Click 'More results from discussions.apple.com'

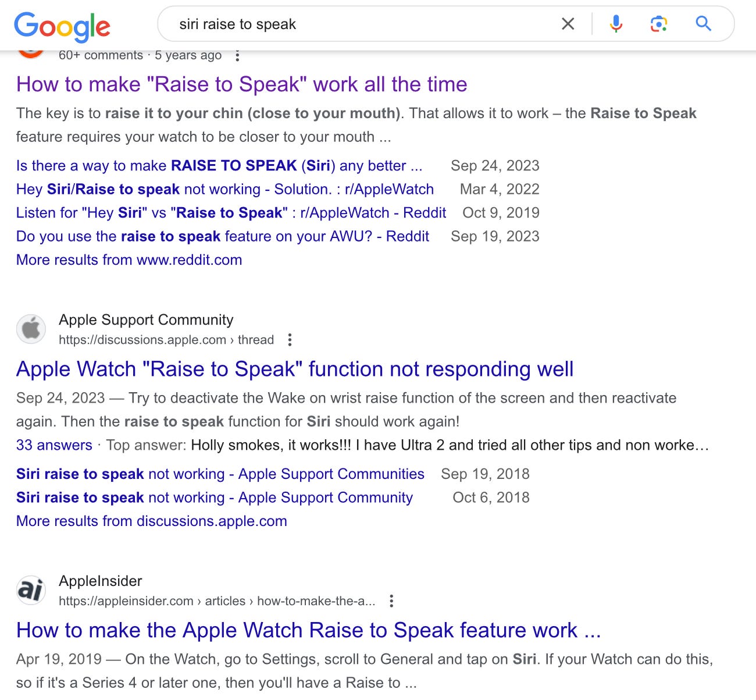(152, 521)
